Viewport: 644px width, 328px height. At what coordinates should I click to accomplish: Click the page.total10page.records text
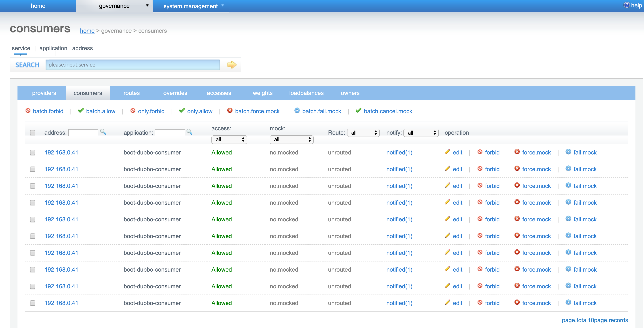[595, 320]
